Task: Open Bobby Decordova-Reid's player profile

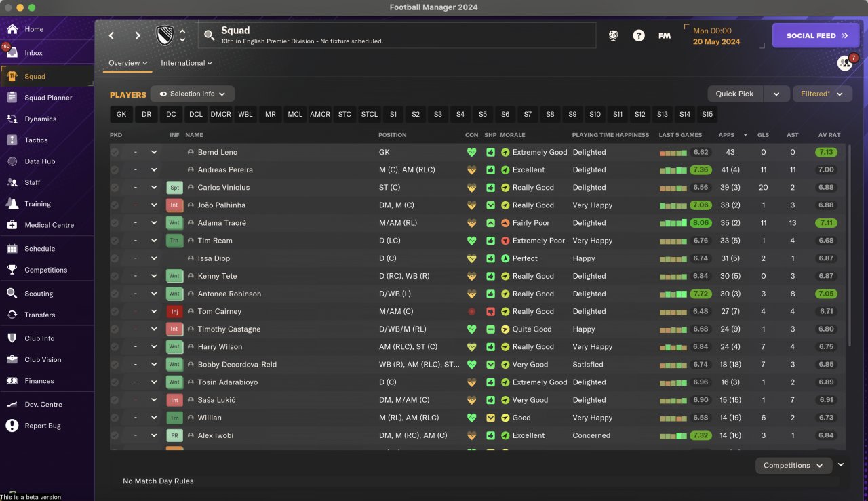Action: click(237, 365)
